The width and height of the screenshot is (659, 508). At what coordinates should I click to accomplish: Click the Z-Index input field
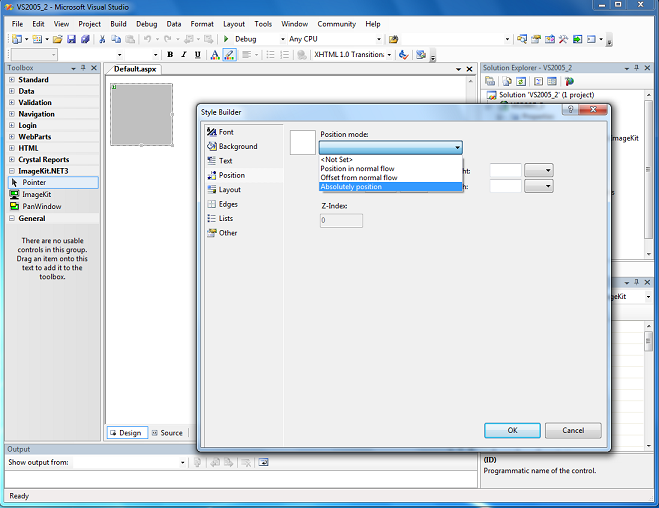341,221
